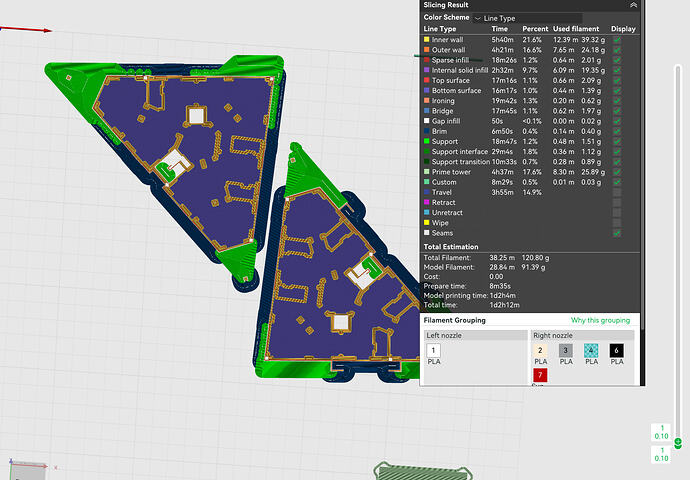690x480 pixels.
Task: Click filament 3 gray swatch
Action: pos(565,350)
